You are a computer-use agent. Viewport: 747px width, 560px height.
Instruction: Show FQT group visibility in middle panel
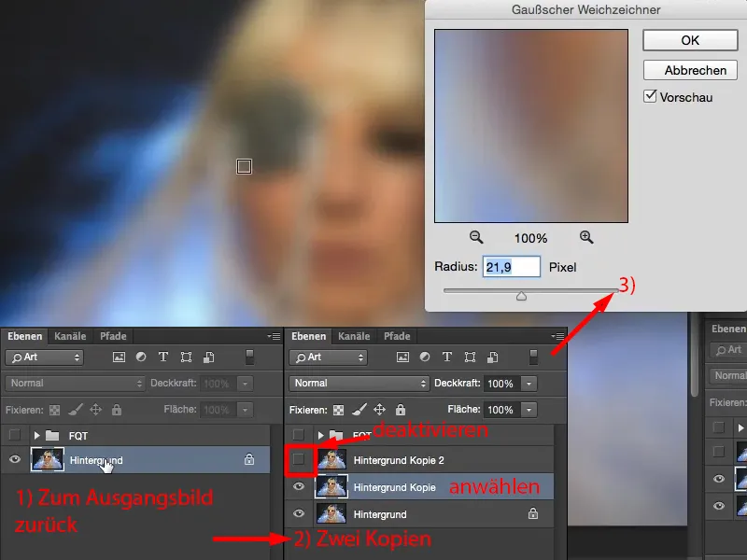coord(298,435)
